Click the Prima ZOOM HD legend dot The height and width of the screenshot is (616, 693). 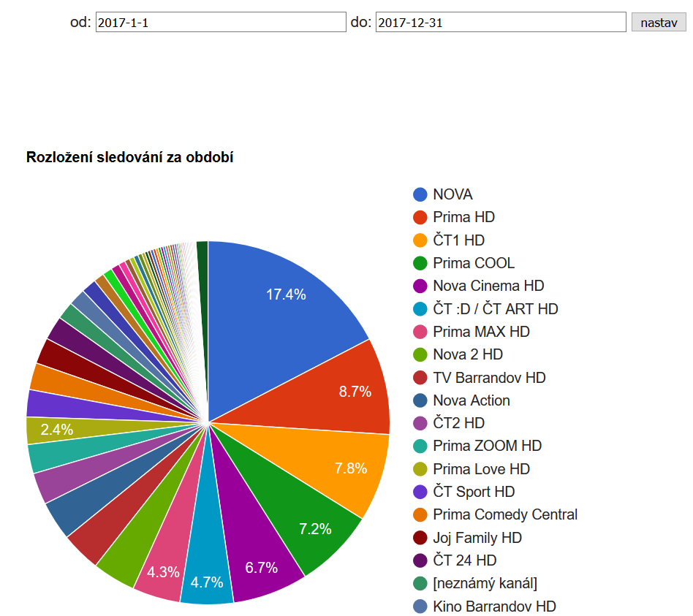[420, 446]
